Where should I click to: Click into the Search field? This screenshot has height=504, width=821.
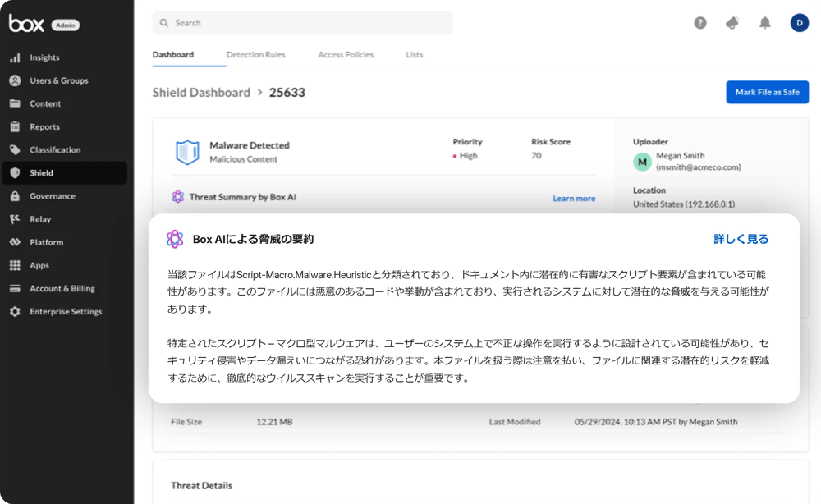pos(302,23)
